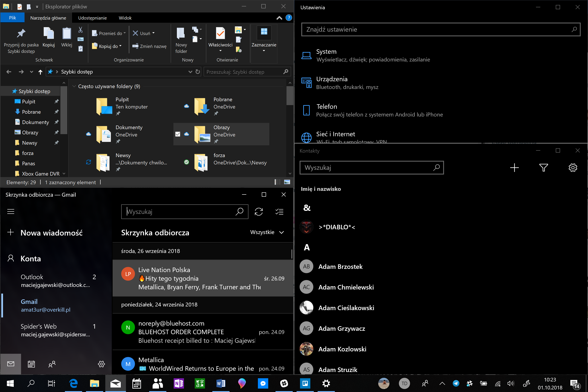Image resolution: width=588 pixels, height=392 pixels.
Task: Open Telegram tray icon
Action: pos(456,383)
